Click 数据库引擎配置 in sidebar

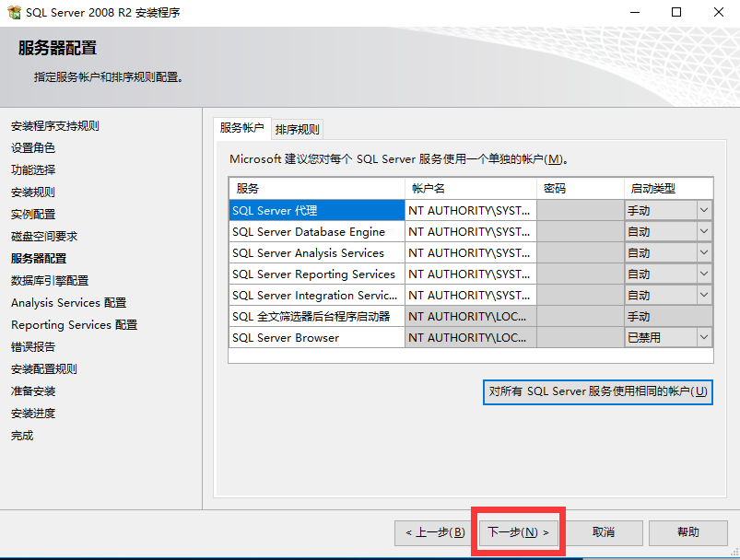pyautogui.click(x=48, y=280)
